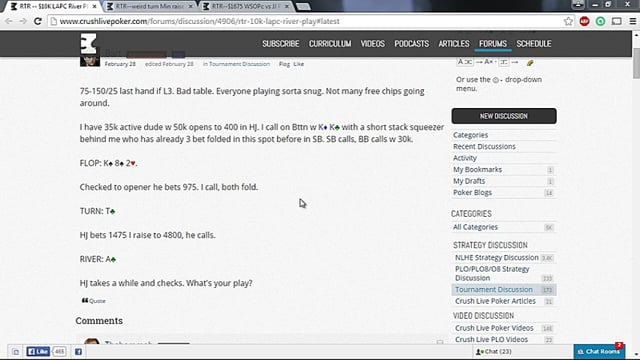The width and height of the screenshot is (640, 360).
Task: Click the Crush Live Poker logo
Action: coord(88,44)
